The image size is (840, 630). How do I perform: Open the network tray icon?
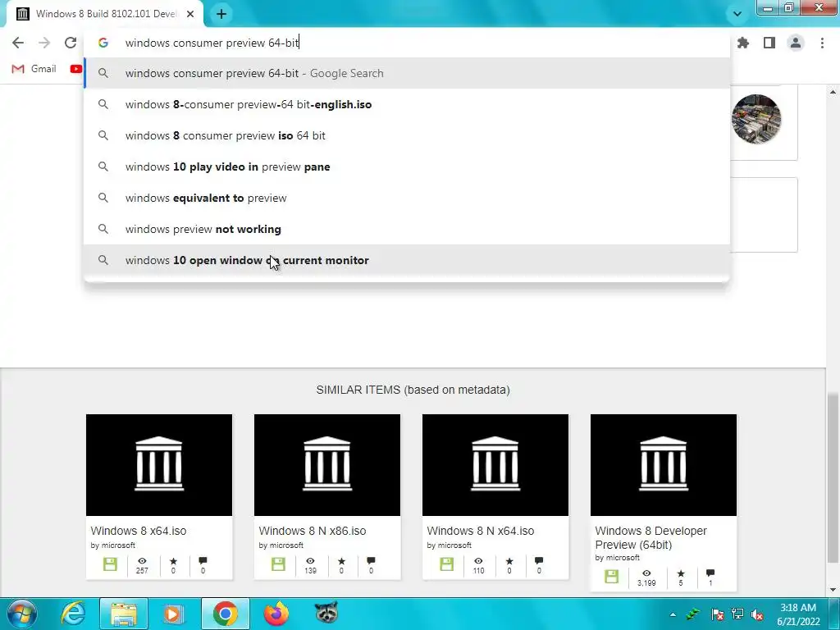pyautogui.click(x=737, y=614)
